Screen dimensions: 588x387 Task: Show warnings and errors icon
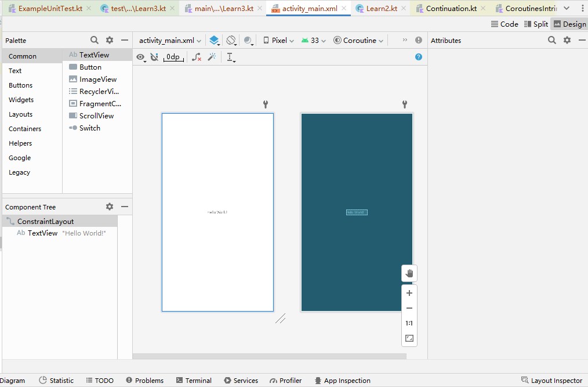tap(419, 40)
